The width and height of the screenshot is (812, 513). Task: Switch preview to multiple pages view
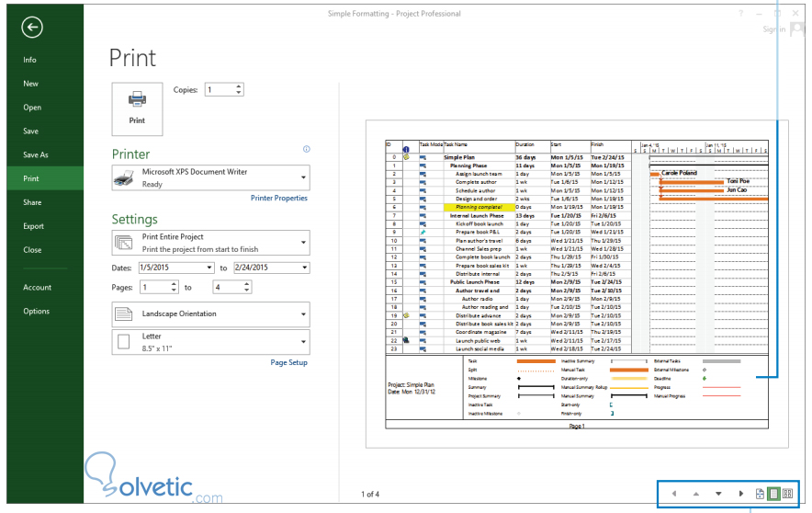point(788,494)
